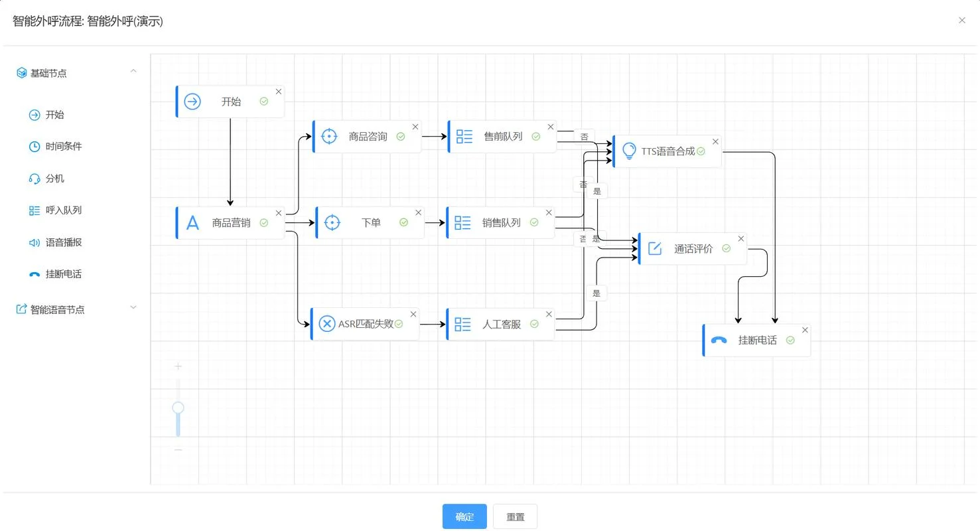Collapse the 基础节点 section chevron

[x=133, y=70]
